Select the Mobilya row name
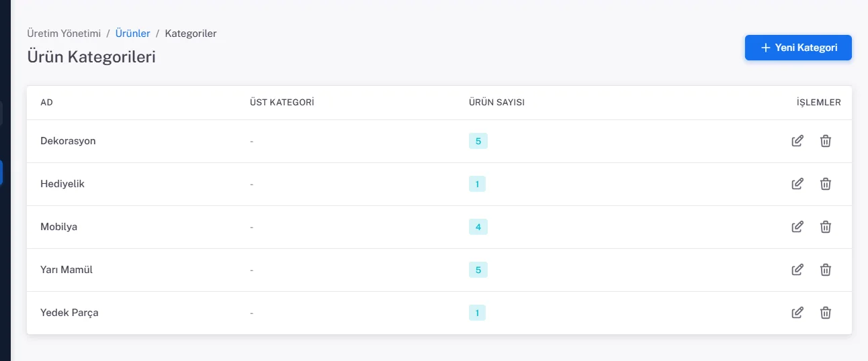 click(58, 227)
